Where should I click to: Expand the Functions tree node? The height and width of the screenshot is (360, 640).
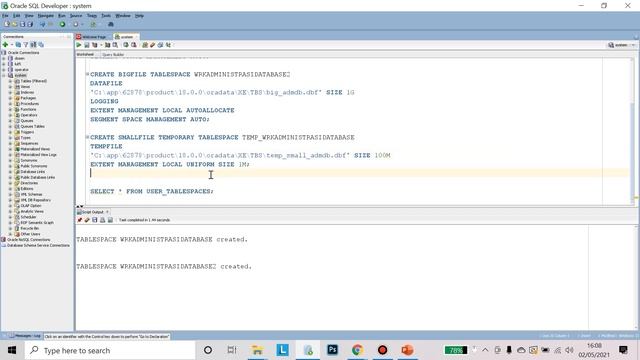pos(10,110)
